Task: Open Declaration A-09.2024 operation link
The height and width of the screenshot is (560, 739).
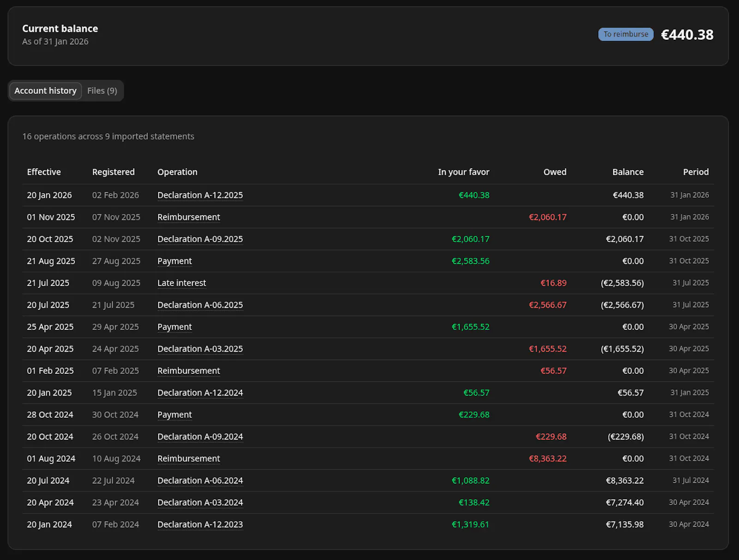Action: pyautogui.click(x=200, y=437)
